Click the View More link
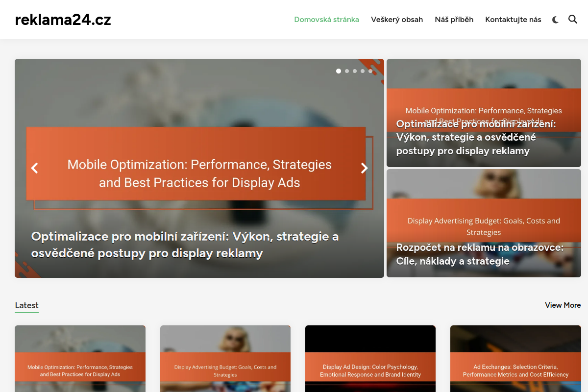The image size is (588, 392). click(563, 305)
